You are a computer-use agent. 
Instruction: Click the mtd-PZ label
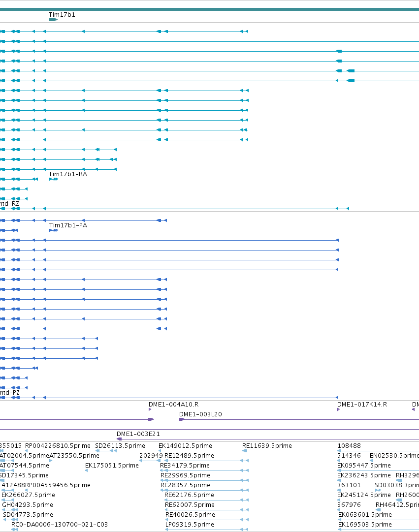click(9, 393)
